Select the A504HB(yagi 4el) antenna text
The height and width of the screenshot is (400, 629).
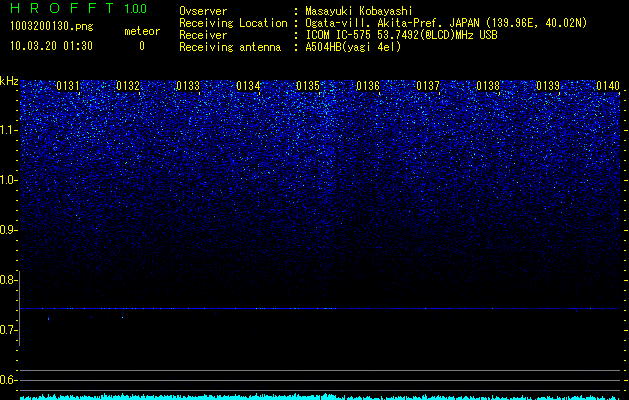(353, 47)
